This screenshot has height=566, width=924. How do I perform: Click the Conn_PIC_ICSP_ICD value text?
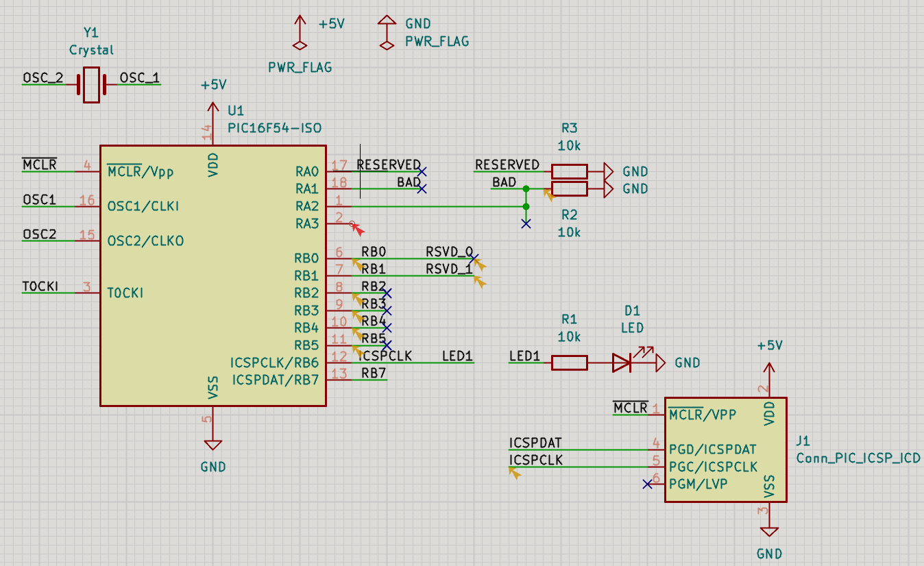coord(858,458)
